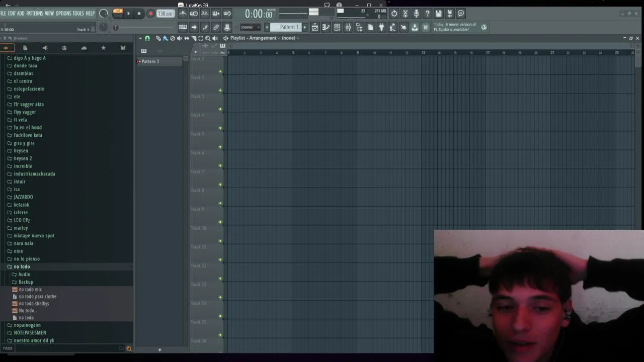Open the undo history icon

point(394,14)
